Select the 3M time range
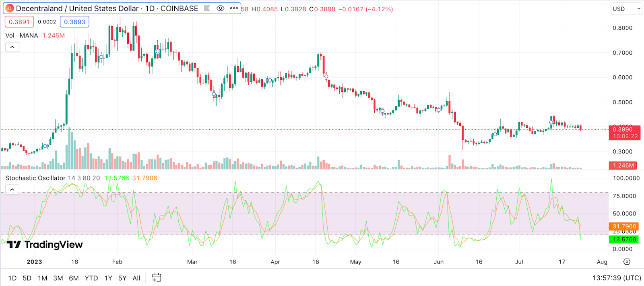Viewport: 644px width, 286px height. coord(58,278)
